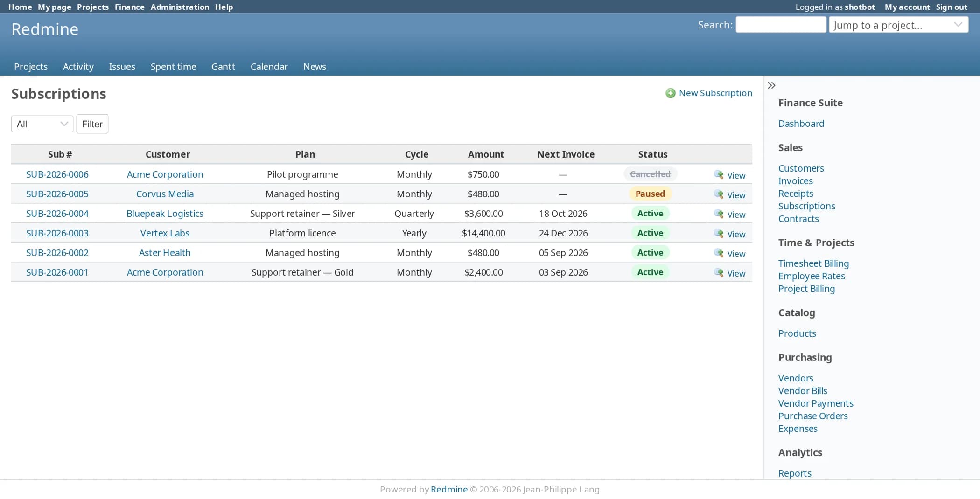
Task: Click the Paused status badge
Action: pyautogui.click(x=650, y=194)
